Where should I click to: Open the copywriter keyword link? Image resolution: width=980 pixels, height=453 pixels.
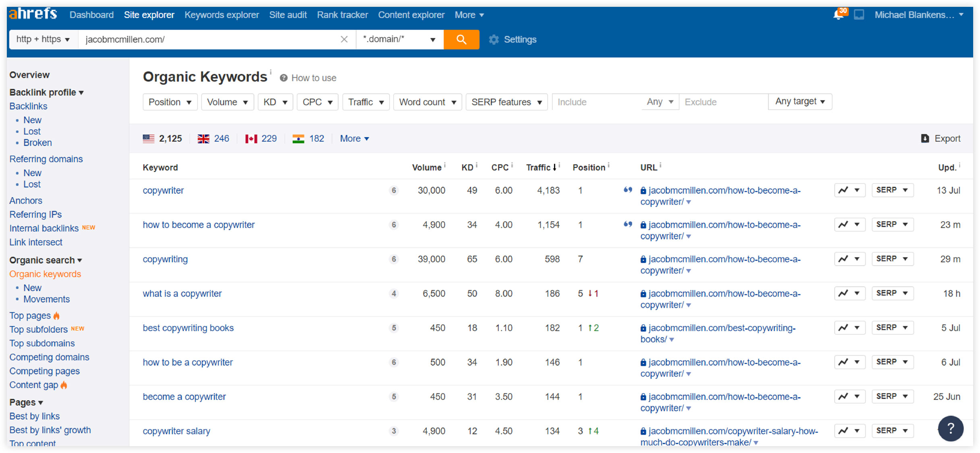click(163, 190)
